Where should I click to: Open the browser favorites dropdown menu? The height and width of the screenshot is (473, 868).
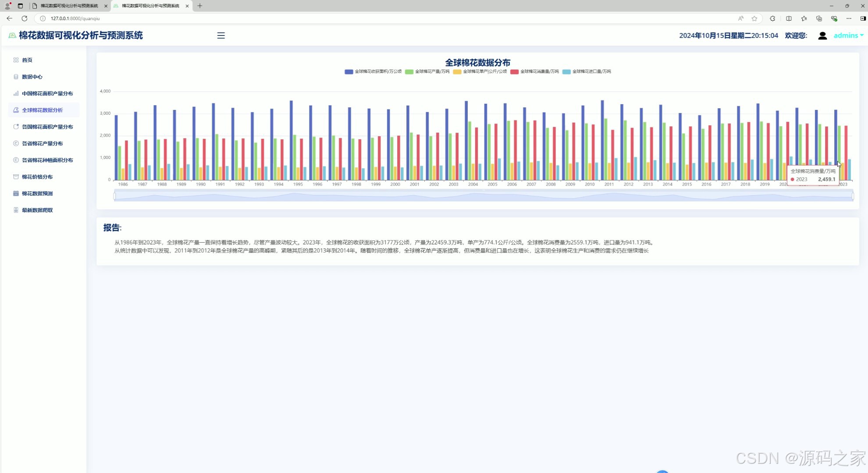[x=804, y=18]
